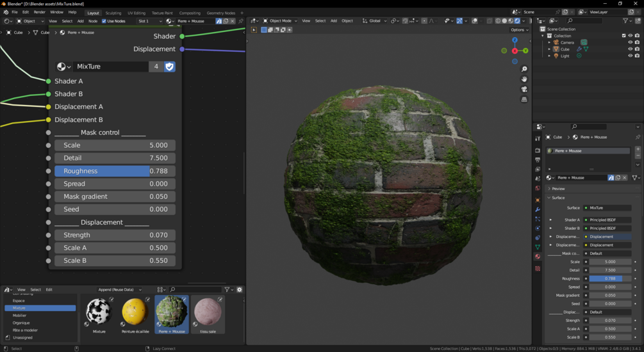Switch to the Geometry Nodes workspace tab
Viewport: 644px width, 352px height.
pyautogui.click(x=221, y=13)
